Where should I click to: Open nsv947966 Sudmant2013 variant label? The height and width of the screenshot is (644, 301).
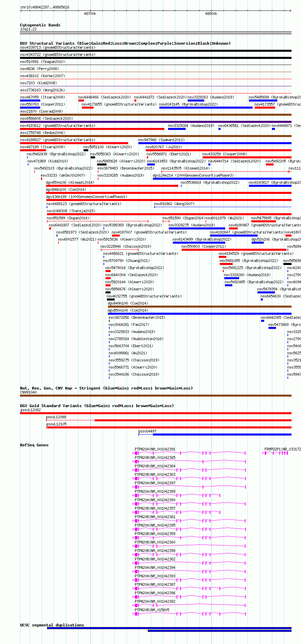pyautogui.click(x=161, y=140)
